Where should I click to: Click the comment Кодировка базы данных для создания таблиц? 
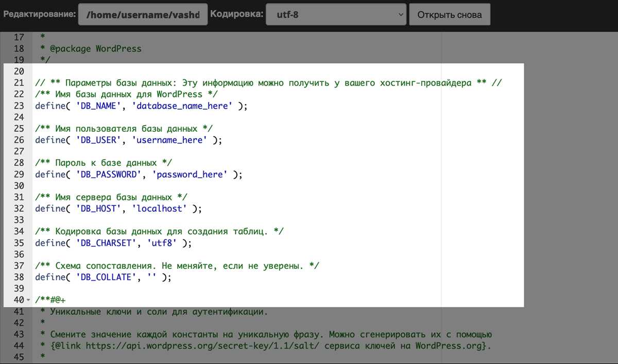[159, 231]
